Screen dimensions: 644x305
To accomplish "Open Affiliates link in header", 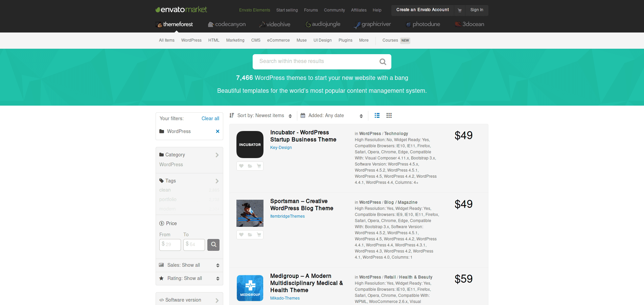I will pyautogui.click(x=359, y=10).
